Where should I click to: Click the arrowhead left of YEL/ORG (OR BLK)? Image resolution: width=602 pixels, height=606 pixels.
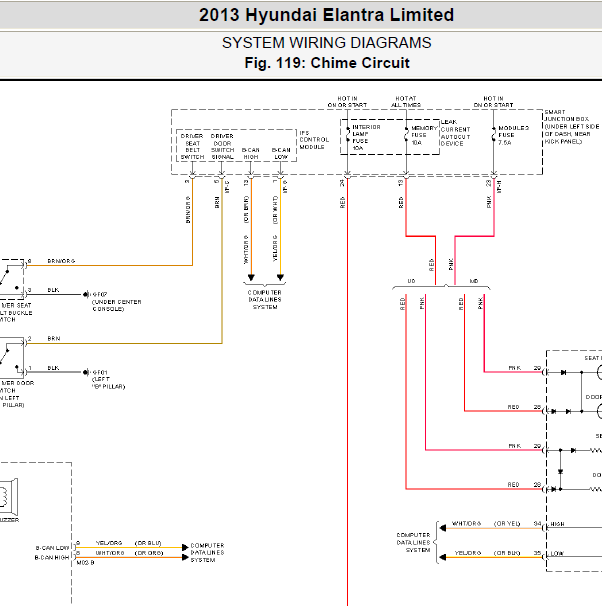tap(443, 557)
